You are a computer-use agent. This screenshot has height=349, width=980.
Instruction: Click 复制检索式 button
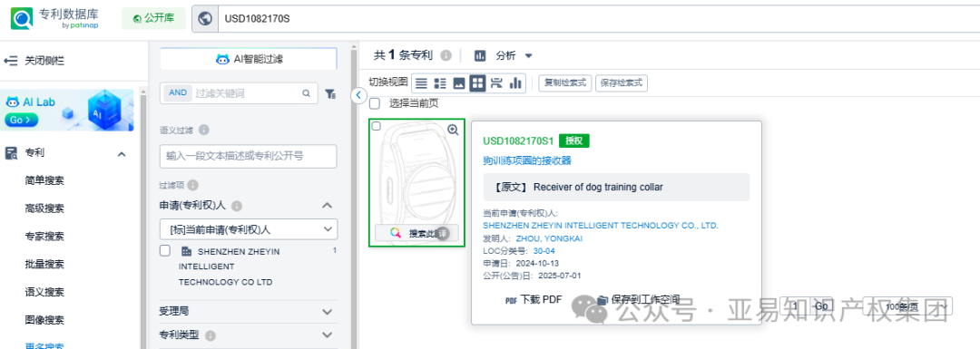[x=565, y=83]
